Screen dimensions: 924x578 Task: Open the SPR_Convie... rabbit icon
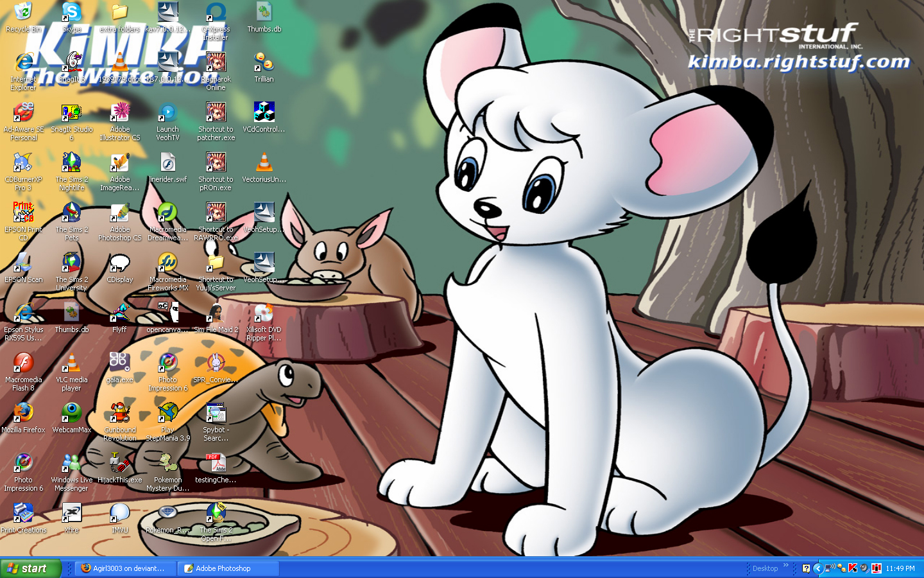[216, 368]
